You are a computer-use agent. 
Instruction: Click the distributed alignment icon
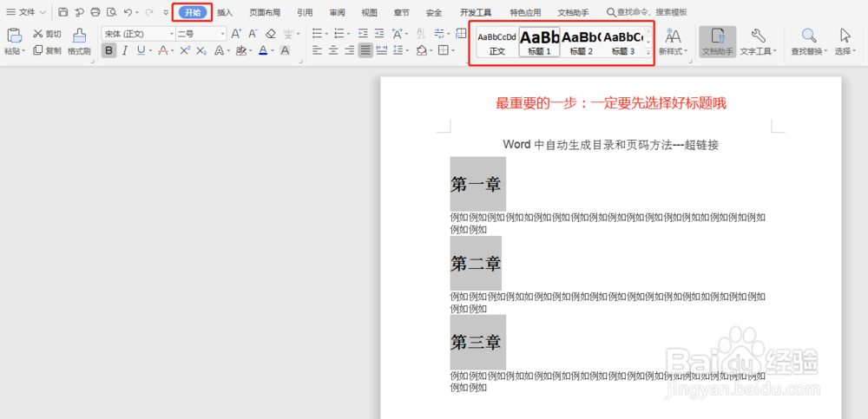(382, 50)
